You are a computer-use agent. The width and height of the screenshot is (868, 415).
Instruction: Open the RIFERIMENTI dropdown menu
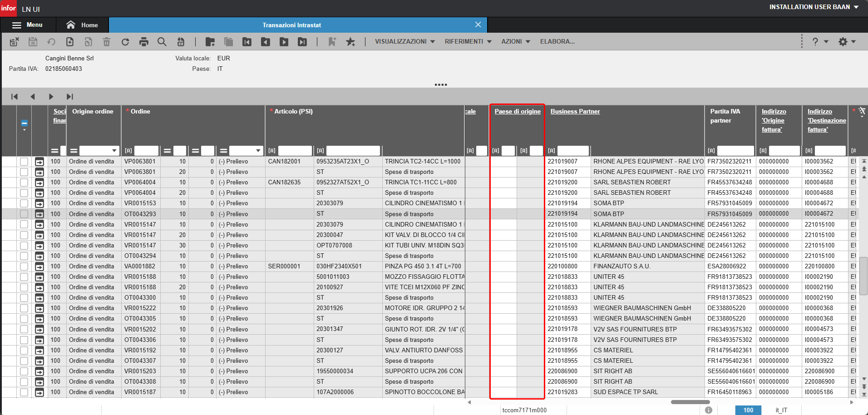(468, 41)
